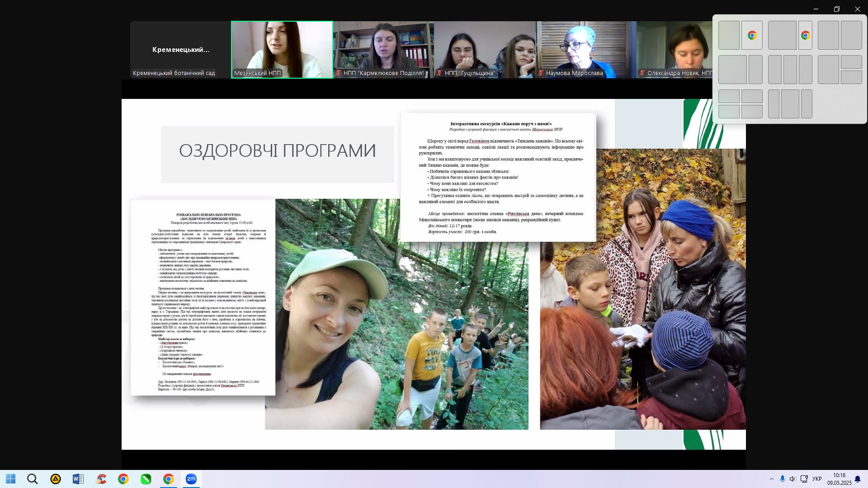Open the CCleaner taskbar icon
The height and width of the screenshot is (488, 868).
click(101, 479)
